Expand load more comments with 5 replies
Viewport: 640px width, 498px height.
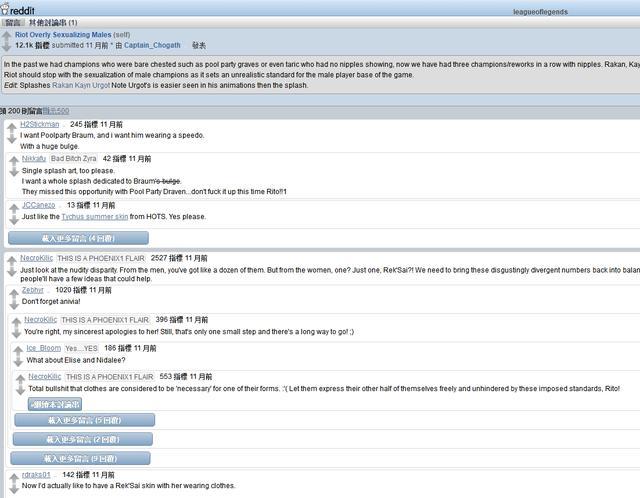point(83,421)
